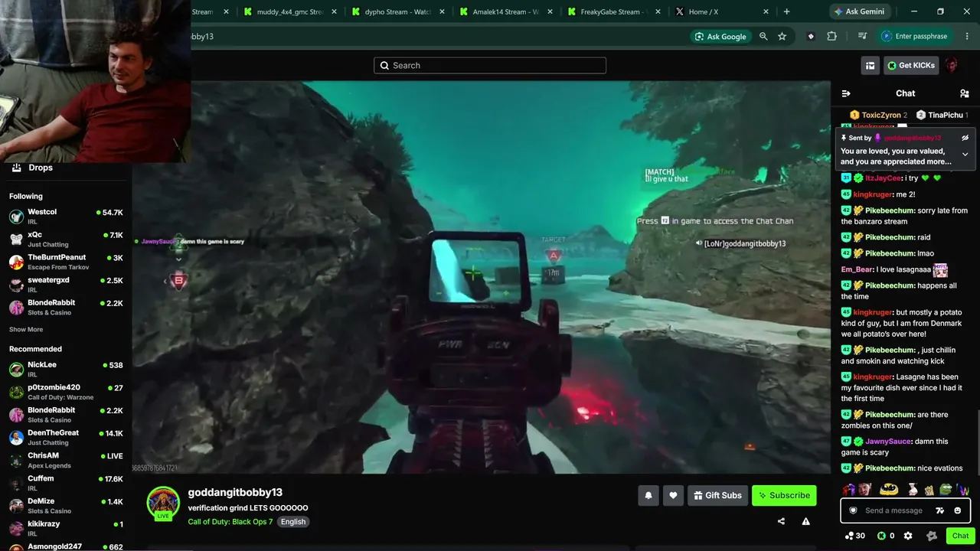980x551 pixels.
Task: Open ChrisAM's recommended channel
Action: coord(66,460)
